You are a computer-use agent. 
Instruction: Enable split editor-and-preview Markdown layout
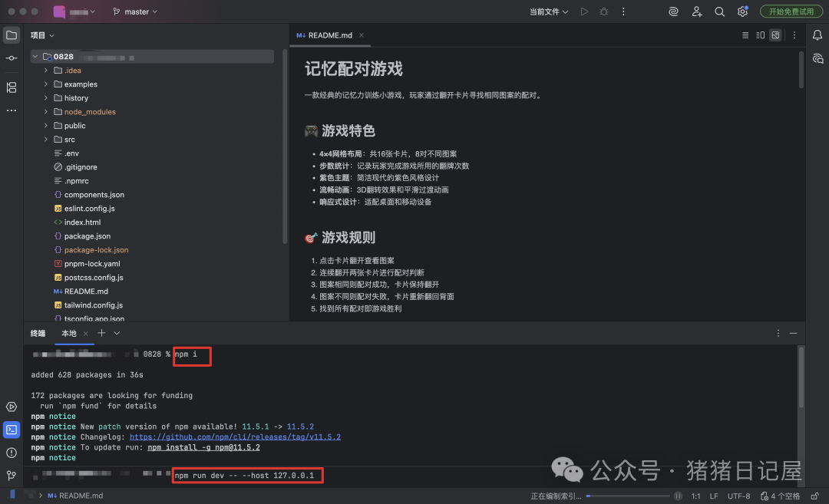tap(759, 35)
